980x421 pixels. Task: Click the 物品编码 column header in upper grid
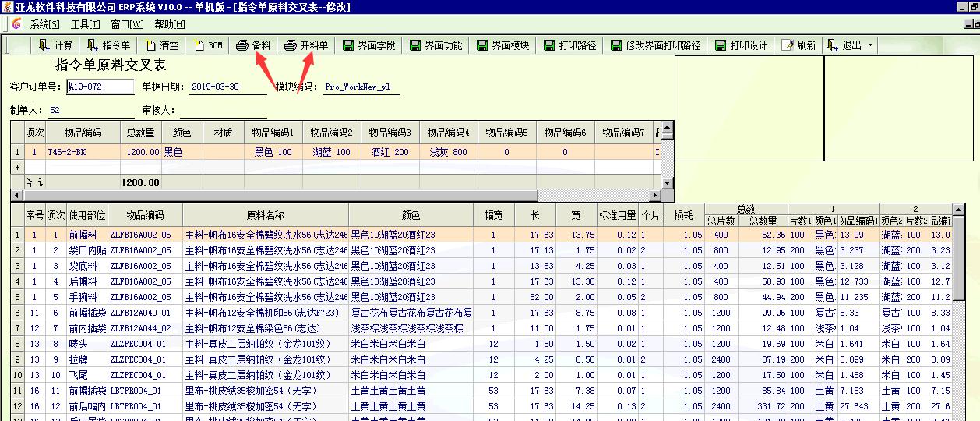click(83, 133)
